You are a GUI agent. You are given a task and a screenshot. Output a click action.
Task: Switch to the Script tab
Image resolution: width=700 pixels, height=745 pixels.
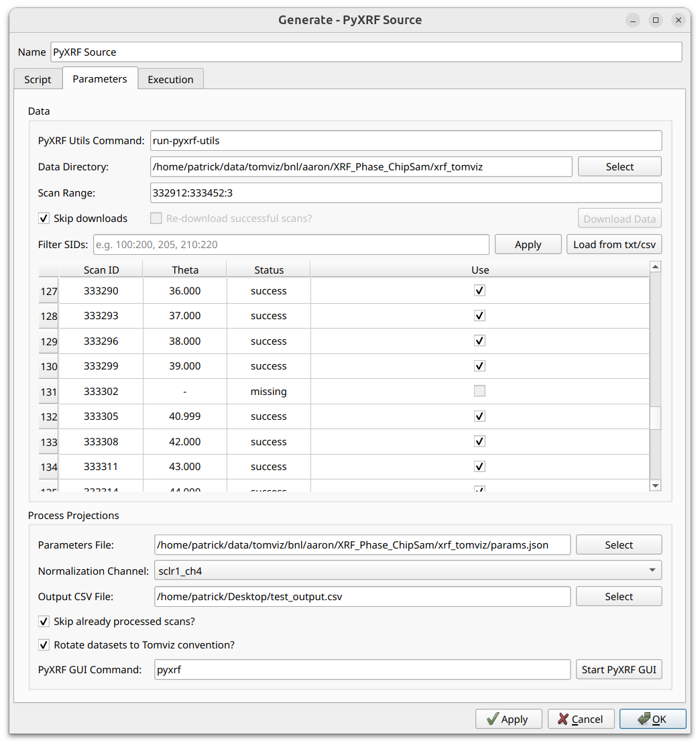38,79
